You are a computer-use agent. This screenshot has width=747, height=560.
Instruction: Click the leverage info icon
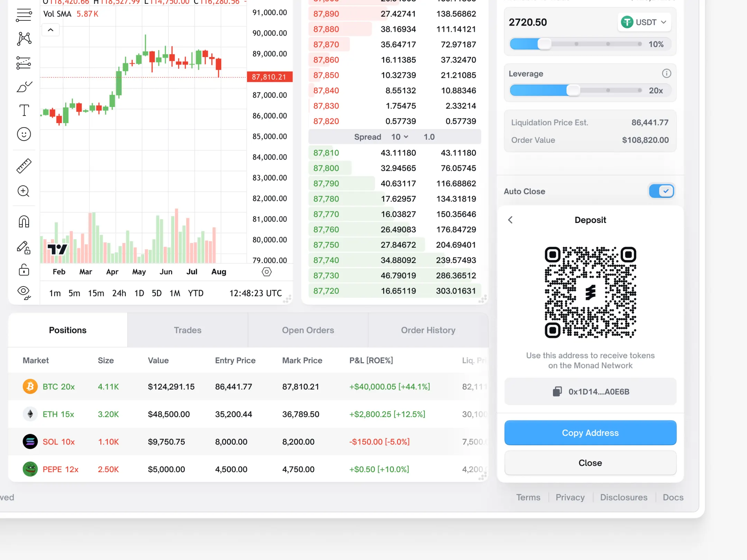pos(666,73)
